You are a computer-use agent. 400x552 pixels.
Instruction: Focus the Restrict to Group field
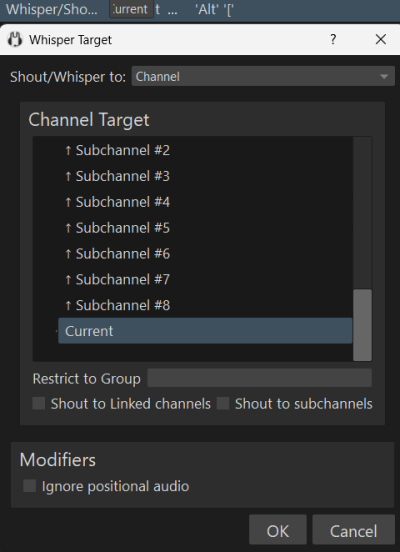click(259, 378)
